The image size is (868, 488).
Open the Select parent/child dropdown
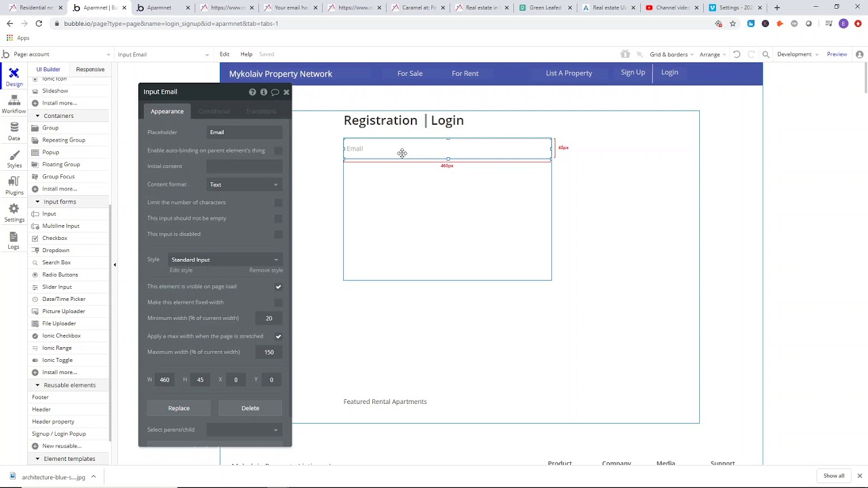[244, 430]
